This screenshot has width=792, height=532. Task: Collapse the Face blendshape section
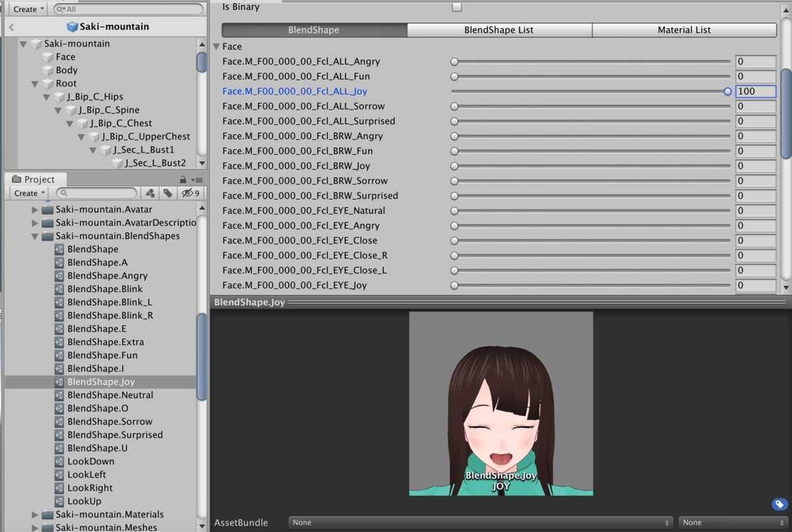pyautogui.click(x=216, y=47)
